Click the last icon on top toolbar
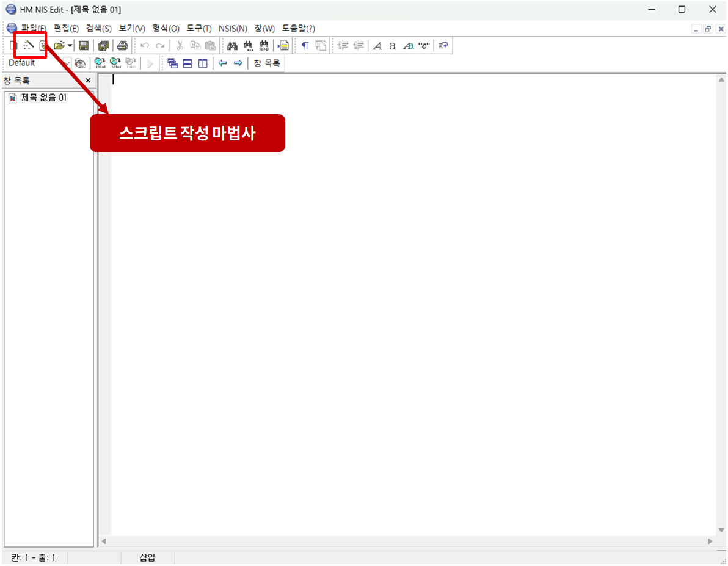 pyautogui.click(x=443, y=46)
